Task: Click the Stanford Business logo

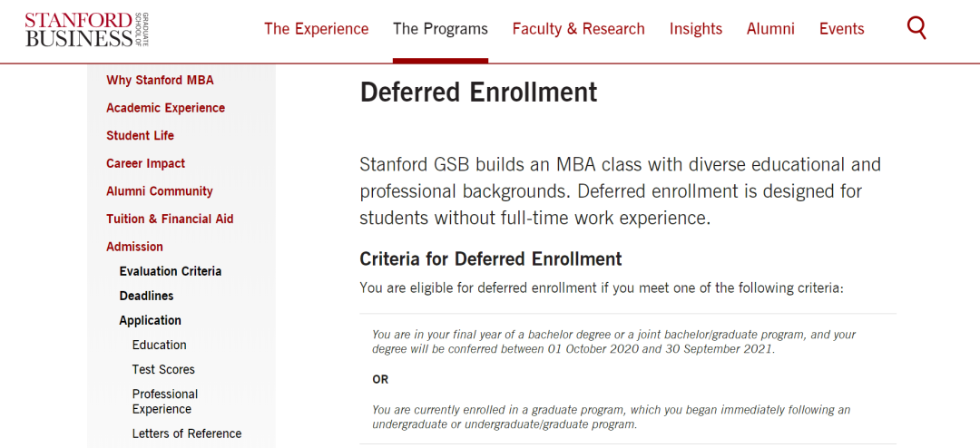Action: 87,29
